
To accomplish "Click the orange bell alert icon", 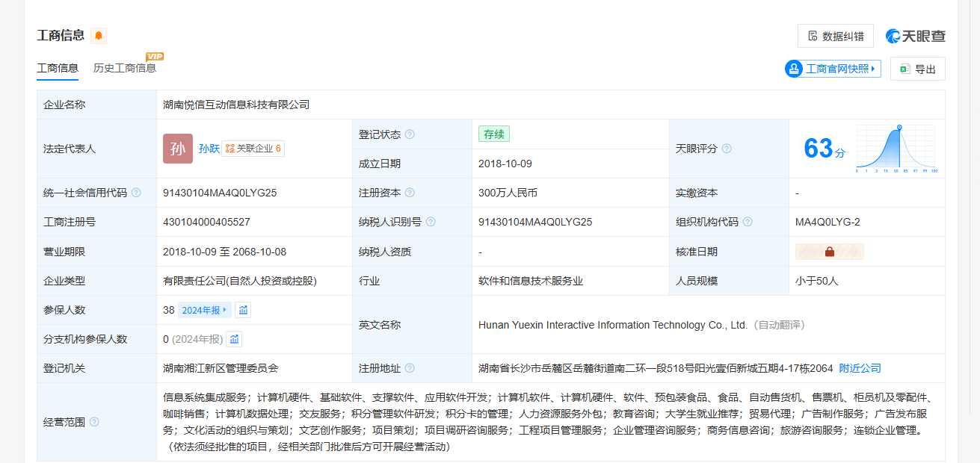I will [99, 36].
